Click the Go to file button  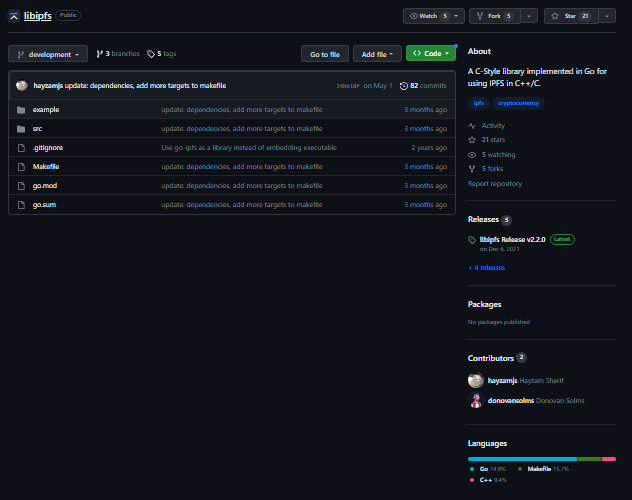point(325,54)
